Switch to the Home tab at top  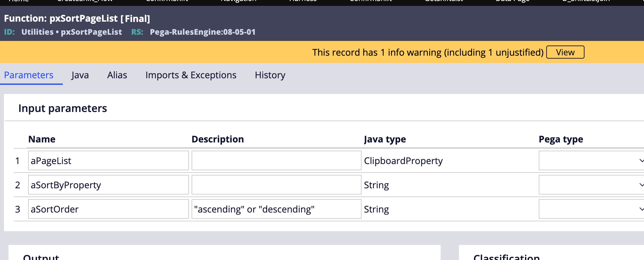point(19,1)
